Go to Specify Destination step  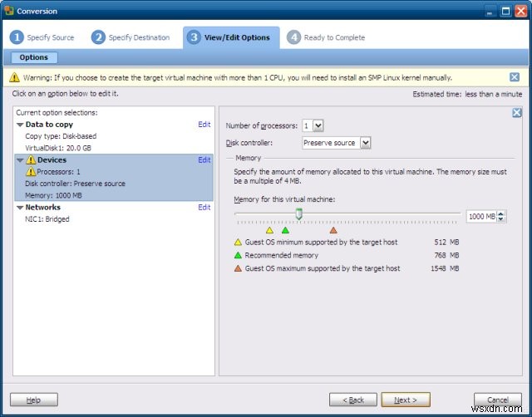(x=139, y=37)
